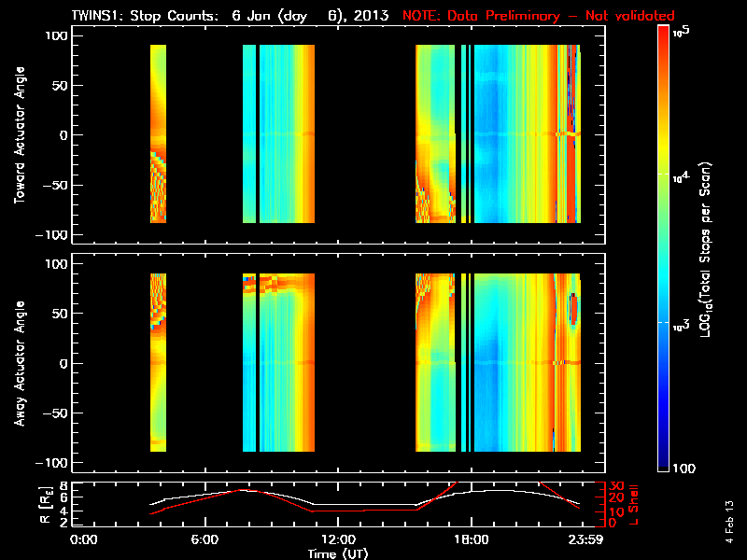
Task: Click the colorbar tick label '100'
Action: point(684,469)
